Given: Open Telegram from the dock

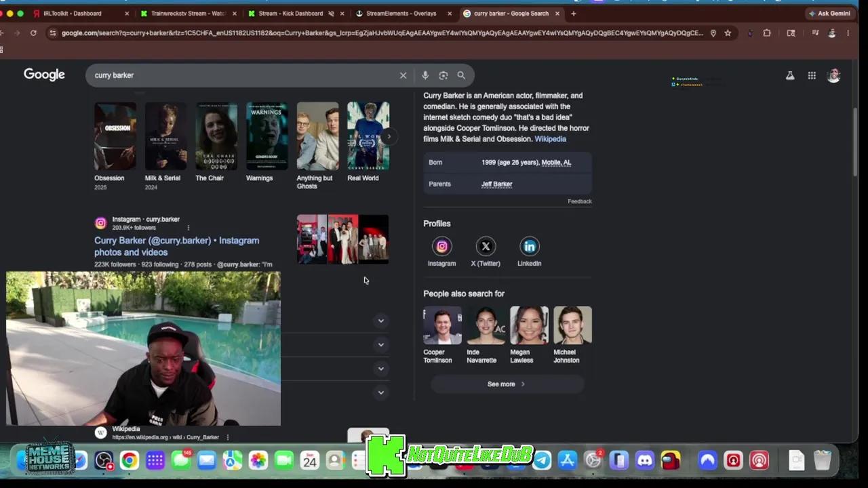Looking at the screenshot, I should (542, 461).
